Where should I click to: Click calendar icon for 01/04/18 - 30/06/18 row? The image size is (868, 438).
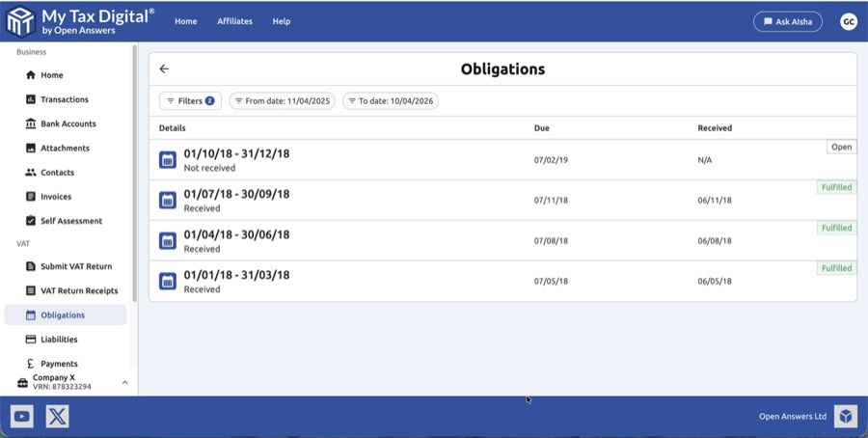pyautogui.click(x=168, y=241)
